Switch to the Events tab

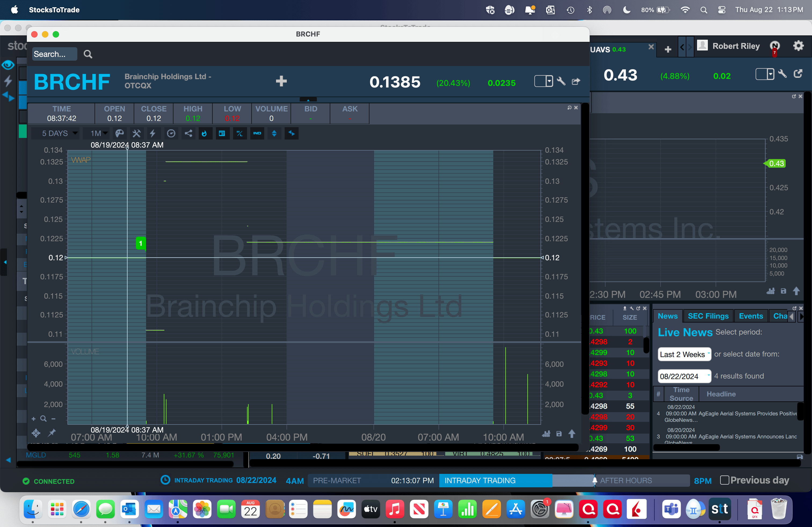751,316
